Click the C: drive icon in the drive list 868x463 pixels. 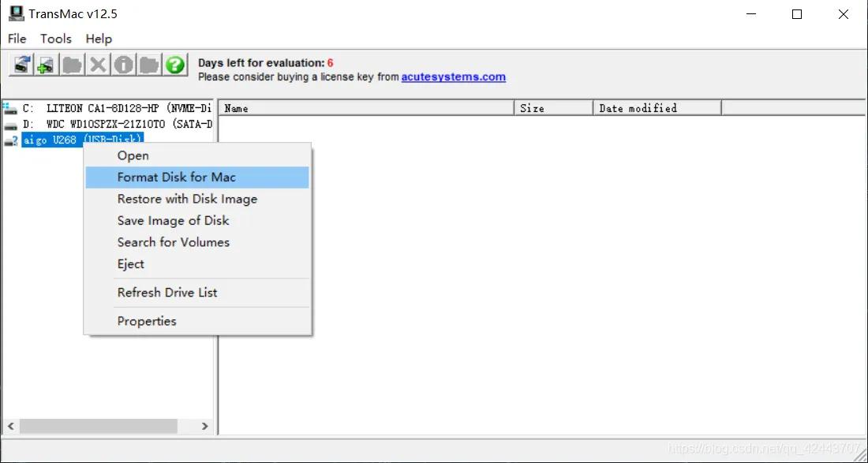pyautogui.click(x=10, y=108)
